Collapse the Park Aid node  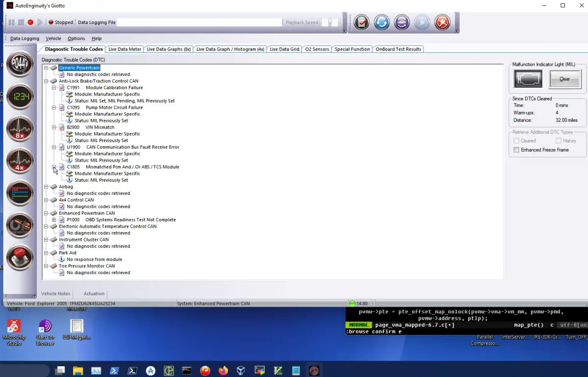pyautogui.click(x=46, y=253)
